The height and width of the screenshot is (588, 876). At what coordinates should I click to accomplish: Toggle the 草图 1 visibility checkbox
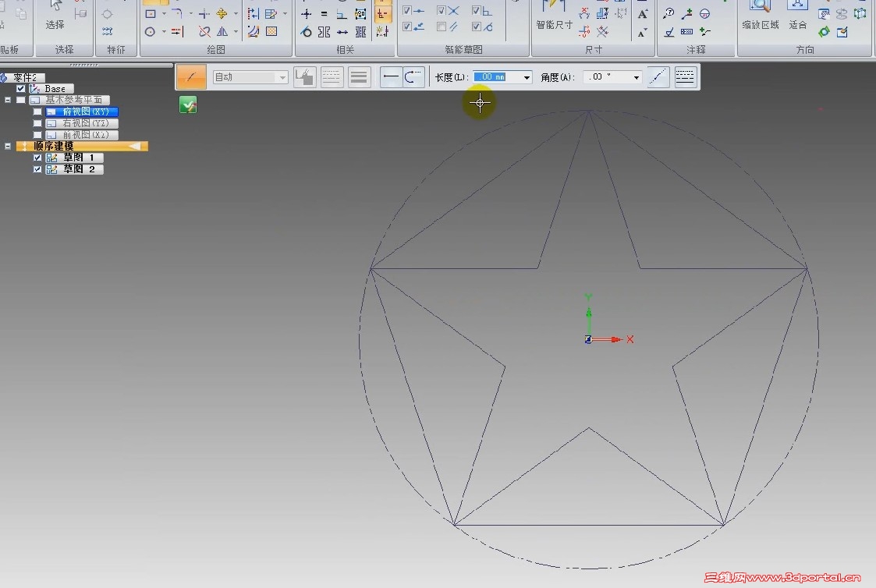click(x=37, y=158)
